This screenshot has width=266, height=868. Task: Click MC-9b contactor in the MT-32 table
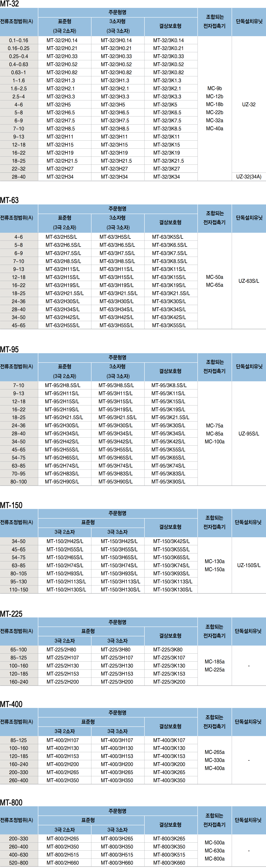coord(215,89)
